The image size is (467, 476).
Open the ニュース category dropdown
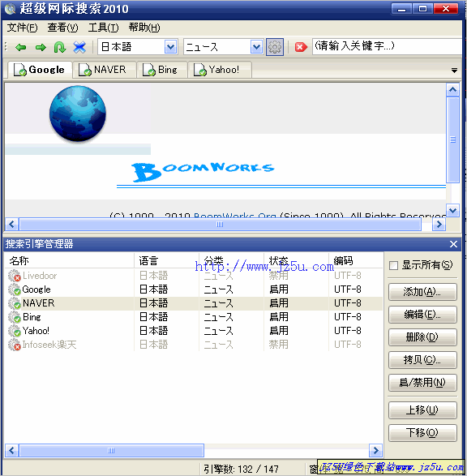point(257,47)
